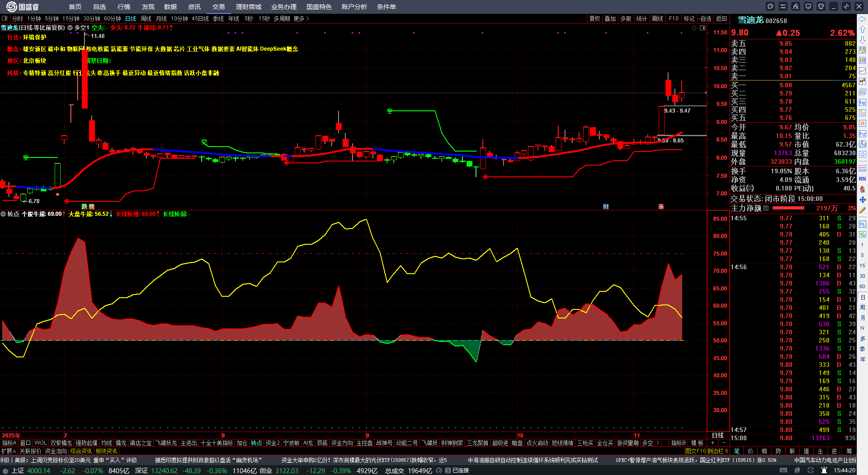The height and width of the screenshot is (475, 868).
Task: Switch to the 60分钟 period tab
Action: coord(113,19)
